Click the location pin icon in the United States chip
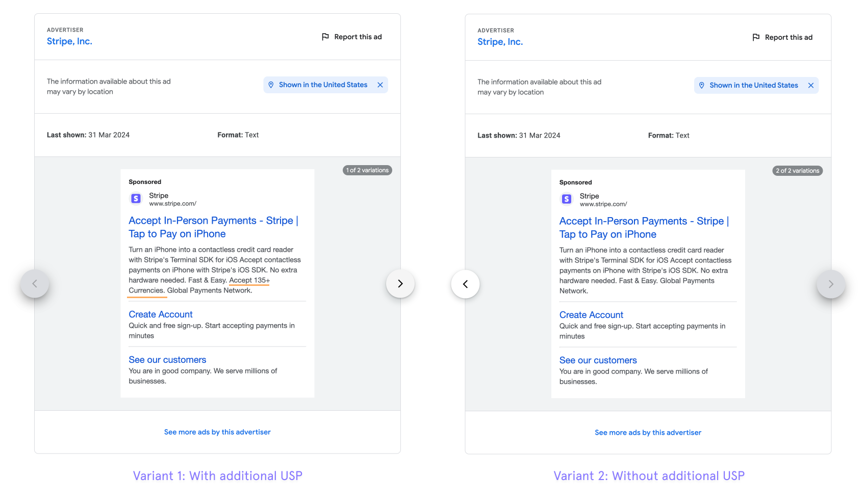 (271, 85)
